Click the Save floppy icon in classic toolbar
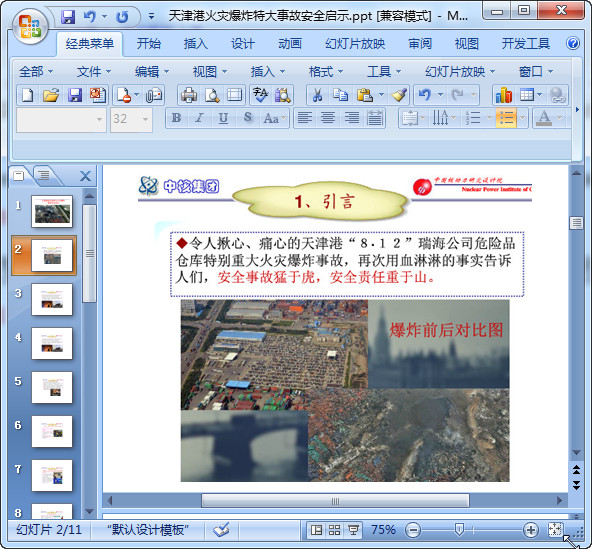This screenshot has height=549, width=592. [x=75, y=95]
